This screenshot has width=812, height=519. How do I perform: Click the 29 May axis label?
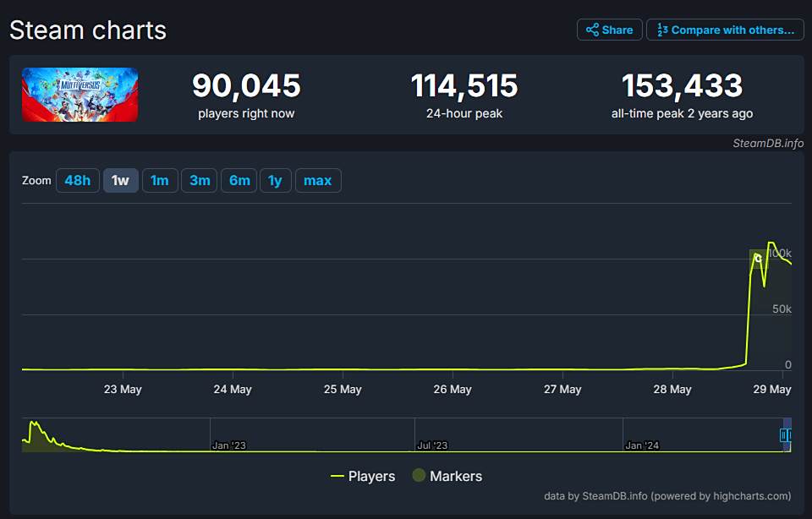point(771,389)
